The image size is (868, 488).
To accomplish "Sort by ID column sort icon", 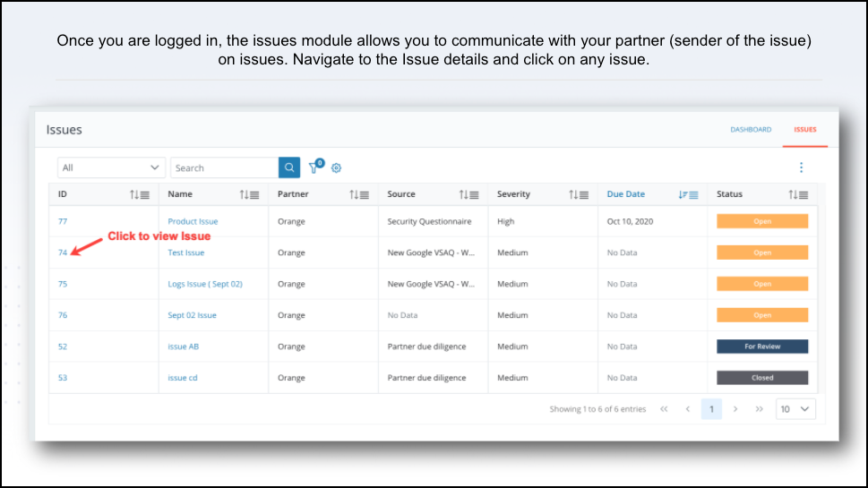I will click(140, 195).
